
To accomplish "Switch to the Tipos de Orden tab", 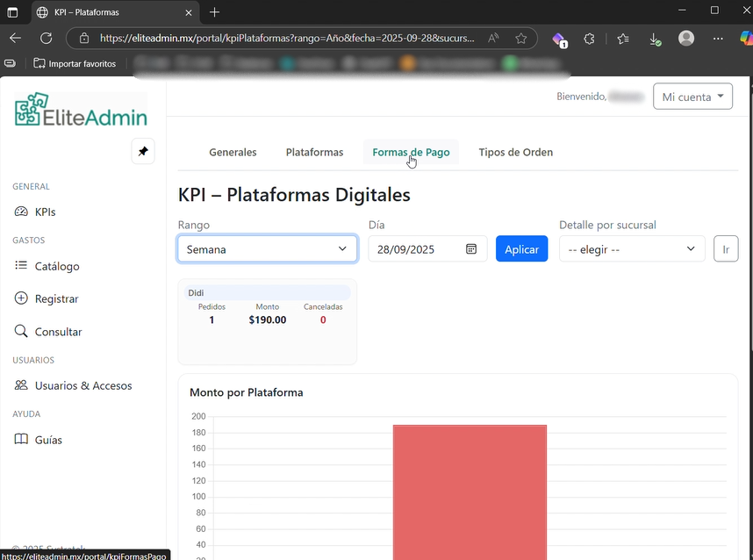I will pos(515,152).
